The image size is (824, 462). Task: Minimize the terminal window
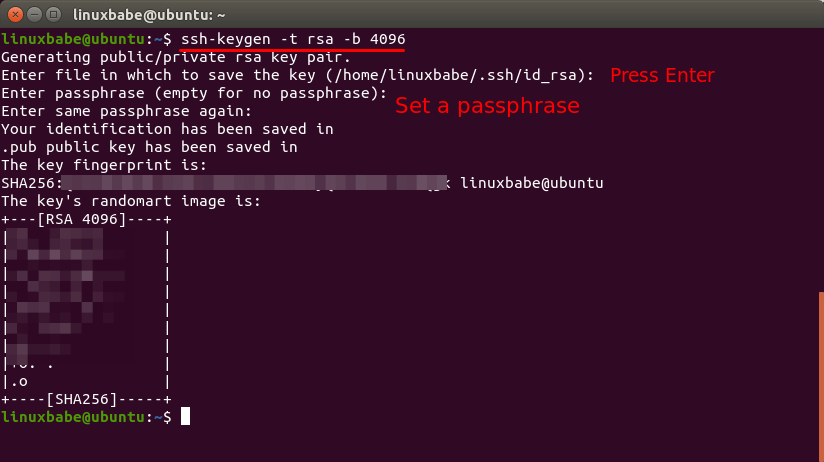pos(34,14)
